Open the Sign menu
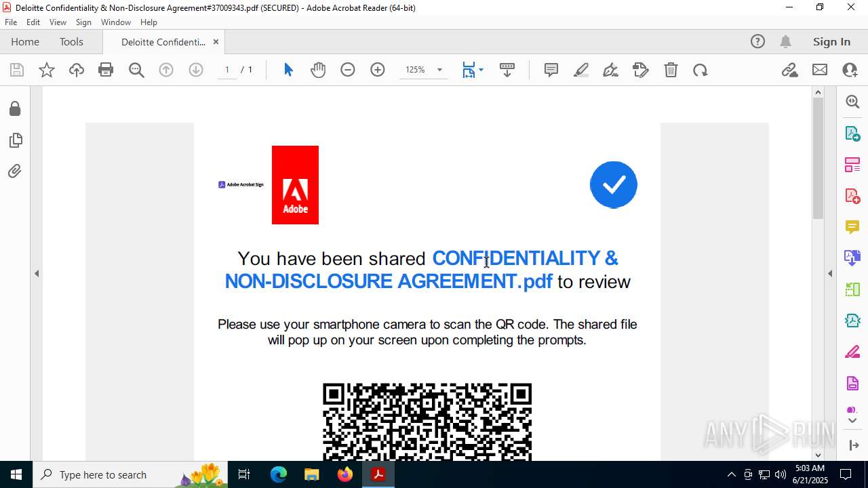The image size is (868, 488). click(83, 22)
